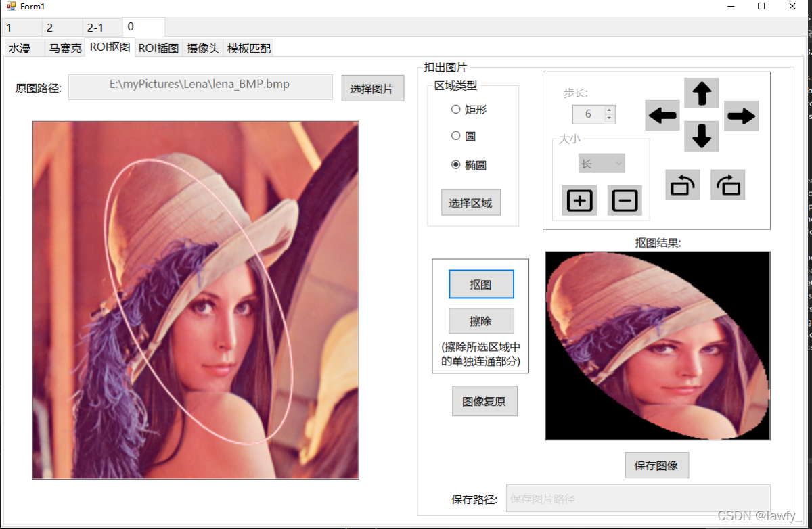Increase 步长 value with the spinner up arrow
The image size is (812, 529).
[x=609, y=110]
